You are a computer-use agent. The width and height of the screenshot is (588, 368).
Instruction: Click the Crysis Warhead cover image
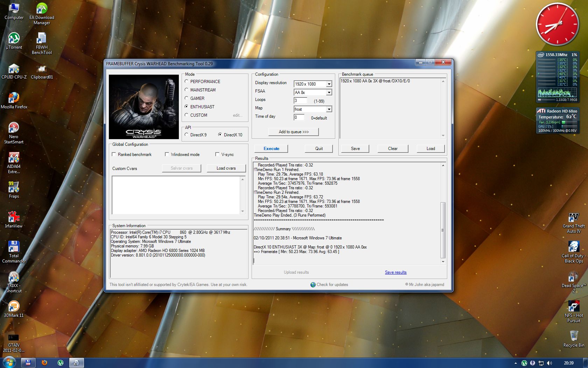click(x=144, y=107)
